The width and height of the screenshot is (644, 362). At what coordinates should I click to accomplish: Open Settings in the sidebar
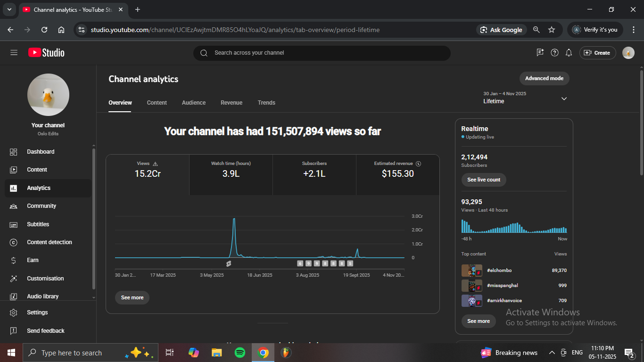coord(37,313)
